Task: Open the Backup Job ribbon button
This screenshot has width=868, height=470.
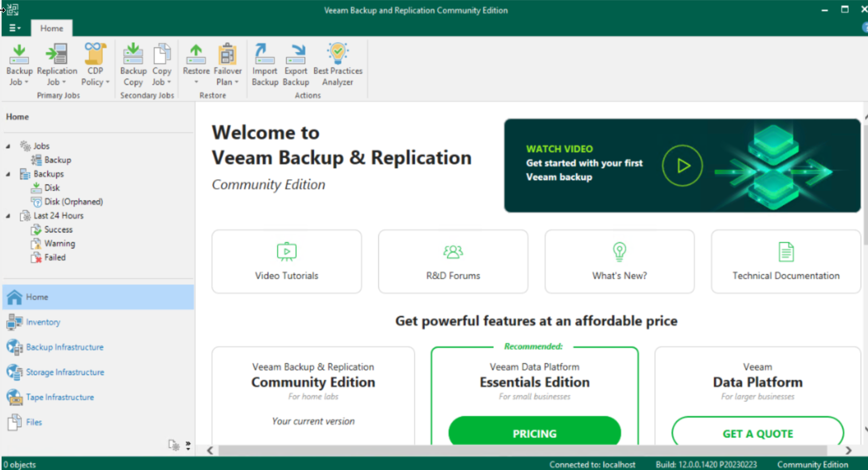Action: 19,65
